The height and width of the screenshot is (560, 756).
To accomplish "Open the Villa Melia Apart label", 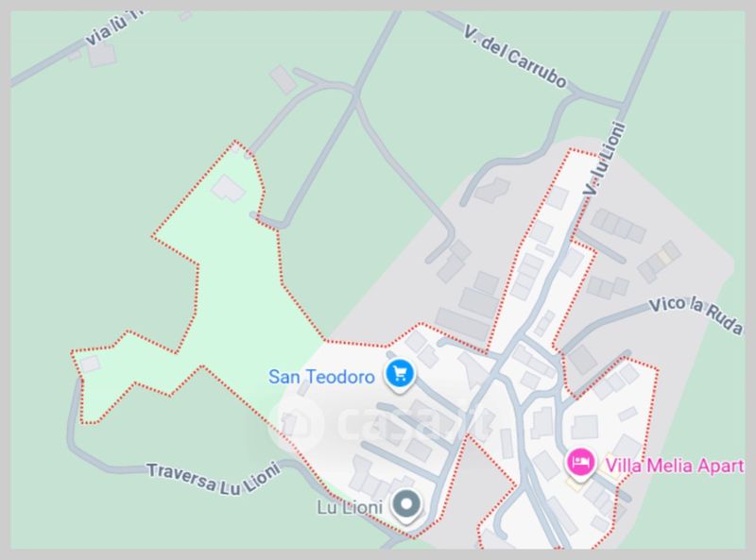I will [x=675, y=466].
